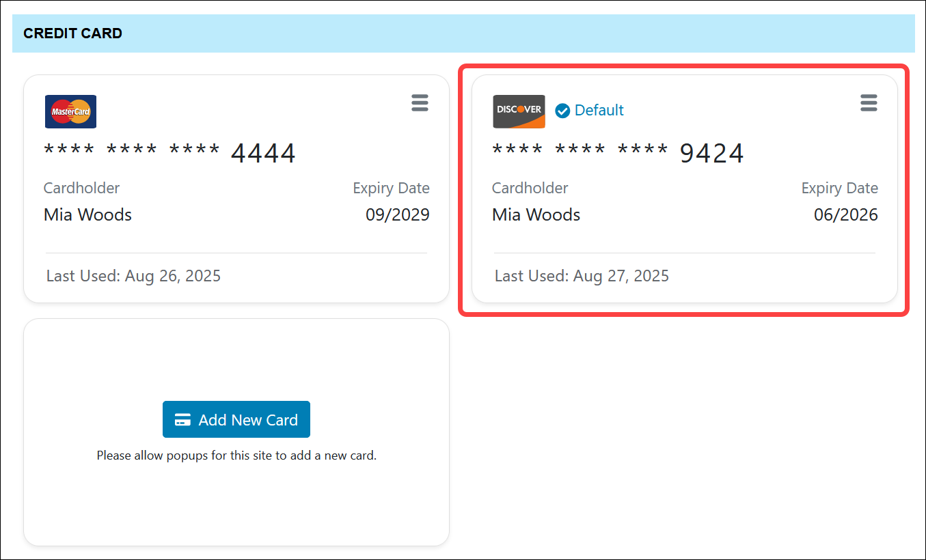Click Mia Woods on the Discover card
926x560 pixels.
536,215
